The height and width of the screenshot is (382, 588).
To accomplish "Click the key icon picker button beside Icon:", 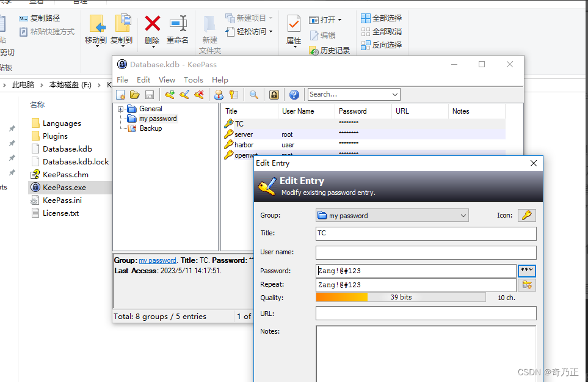I will click(x=527, y=215).
